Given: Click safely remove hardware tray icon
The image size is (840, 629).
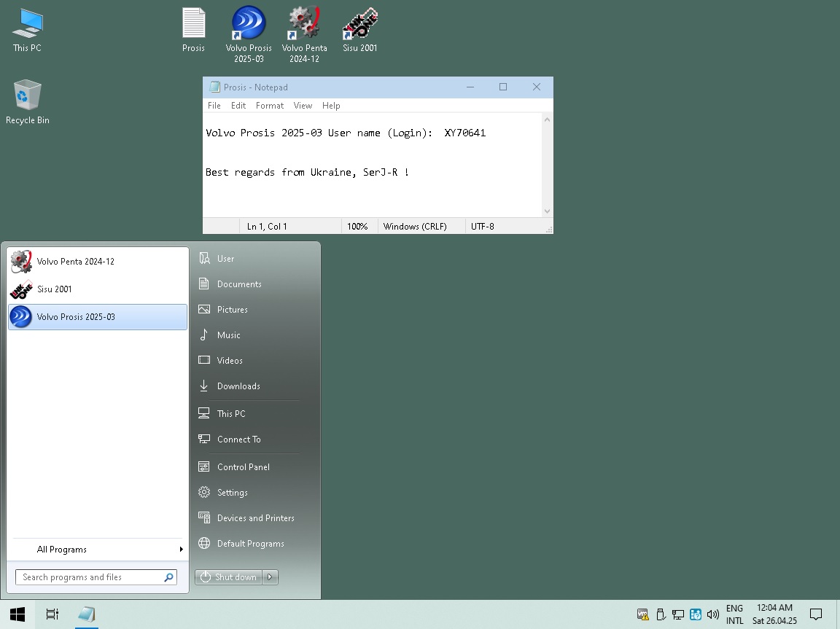Looking at the screenshot, I should (x=661, y=614).
